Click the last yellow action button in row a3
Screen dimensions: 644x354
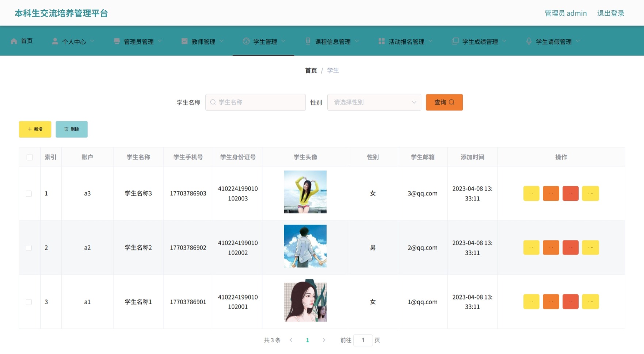pos(590,193)
